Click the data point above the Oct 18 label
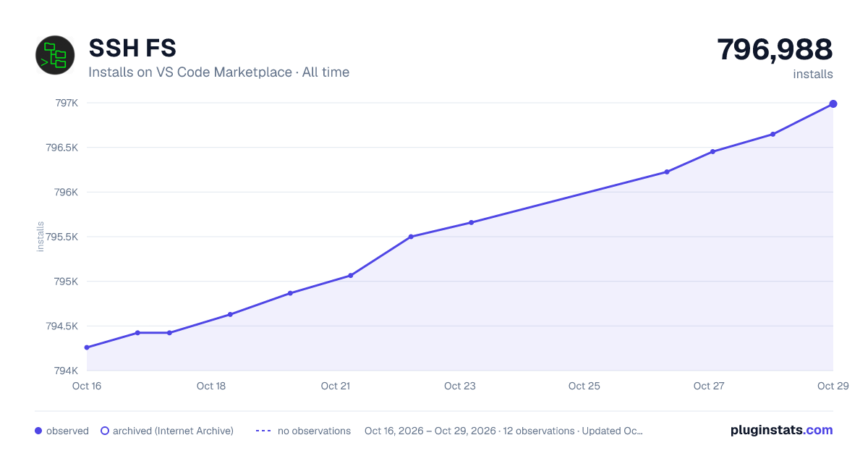The width and height of the screenshot is (868, 456). point(230,314)
